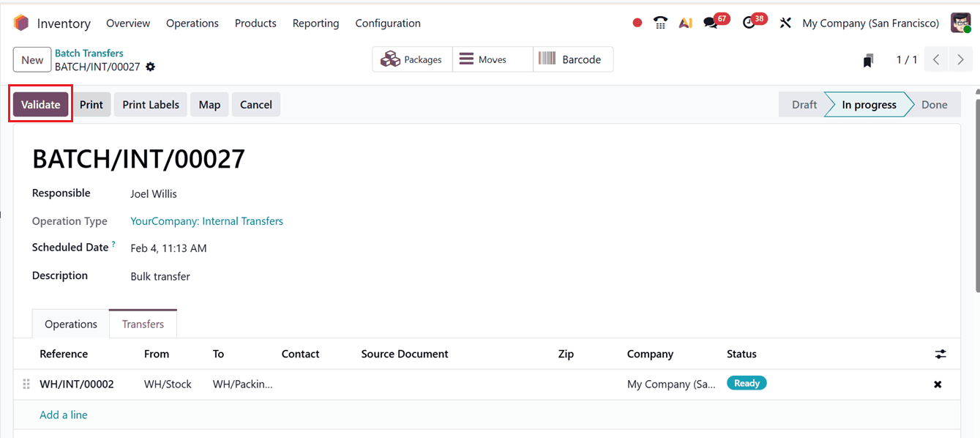Open the Operations tab

[x=70, y=323]
